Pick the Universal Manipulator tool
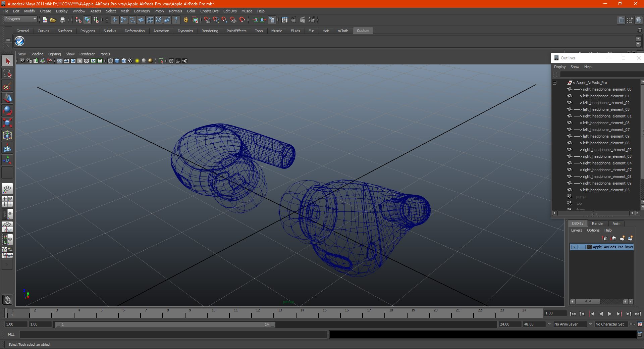Screen dimensions: 644x349 7,135
